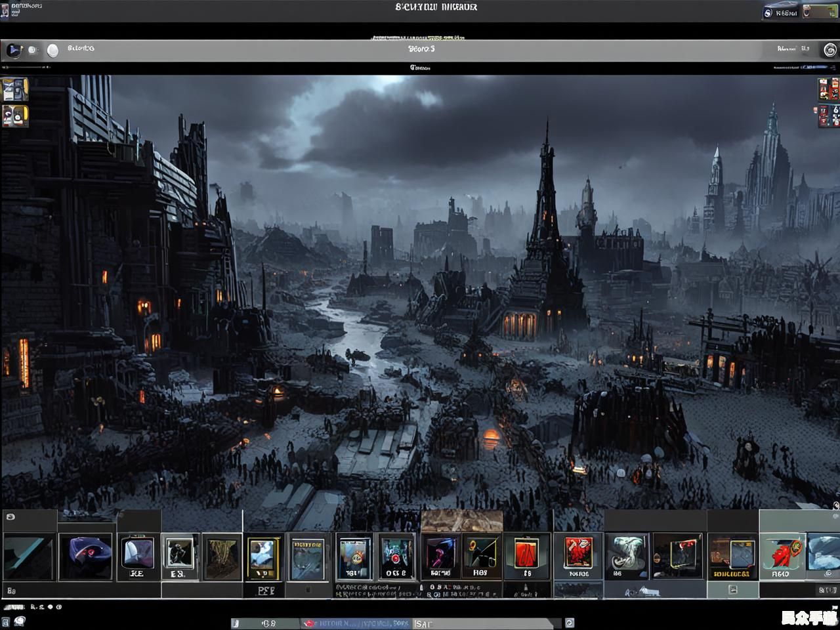Select the white helmet item card
This screenshot has width=840, height=630.
[x=138, y=553]
